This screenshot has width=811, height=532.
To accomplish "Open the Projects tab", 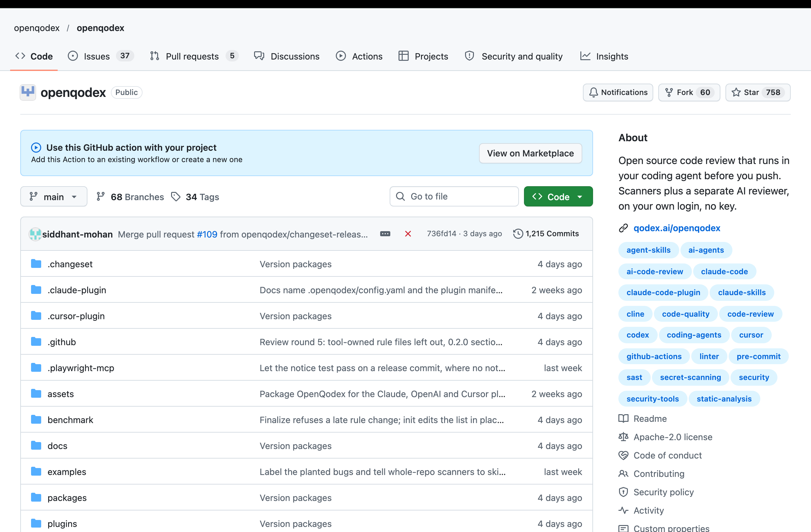I will point(423,56).
